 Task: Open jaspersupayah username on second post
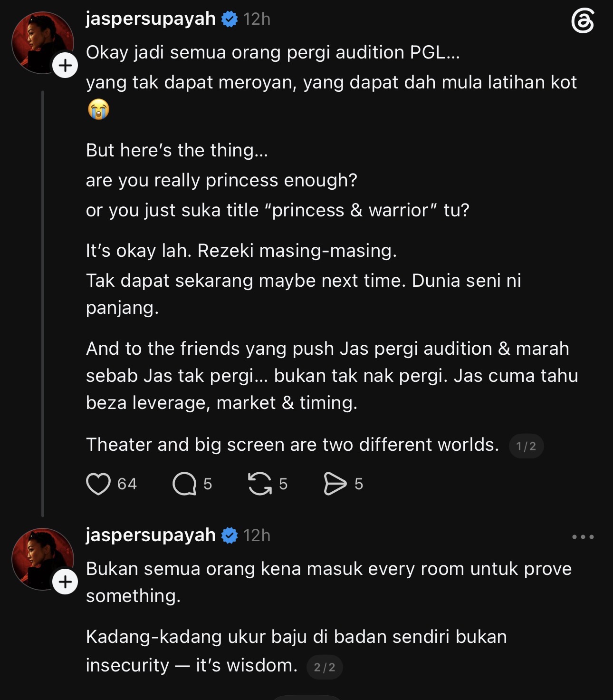[x=151, y=535]
